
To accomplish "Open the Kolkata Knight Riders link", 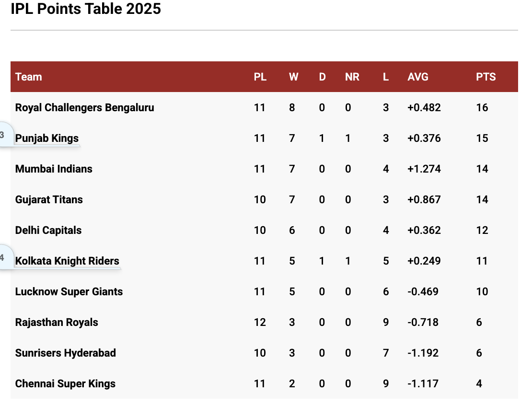I will pyautogui.click(x=67, y=261).
